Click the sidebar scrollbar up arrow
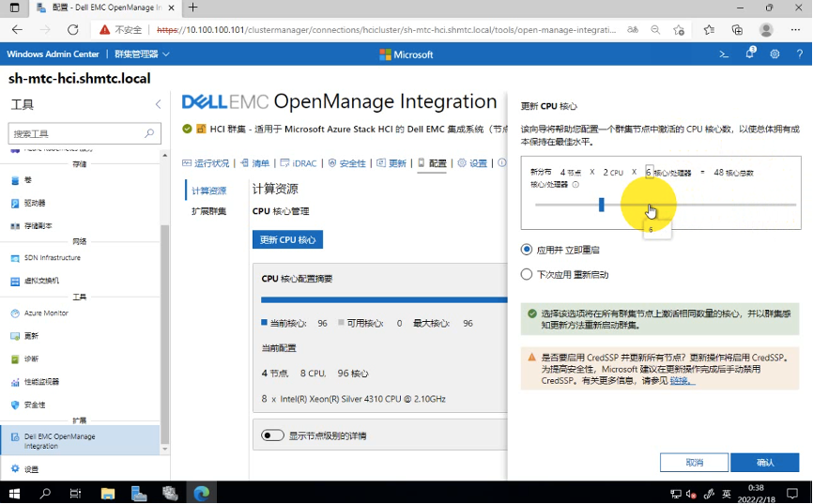 click(x=165, y=155)
